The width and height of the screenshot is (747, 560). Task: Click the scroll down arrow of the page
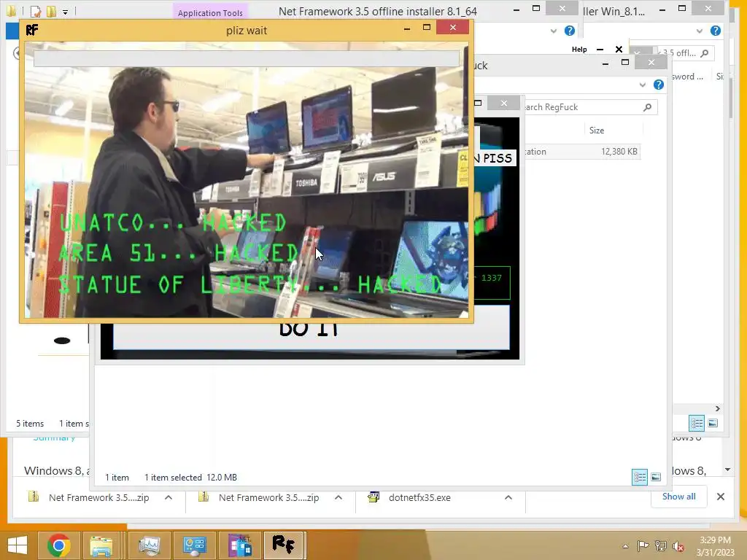coord(727,470)
